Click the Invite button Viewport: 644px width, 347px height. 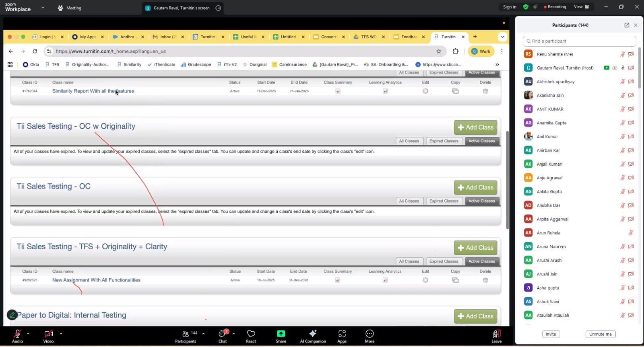click(x=551, y=334)
